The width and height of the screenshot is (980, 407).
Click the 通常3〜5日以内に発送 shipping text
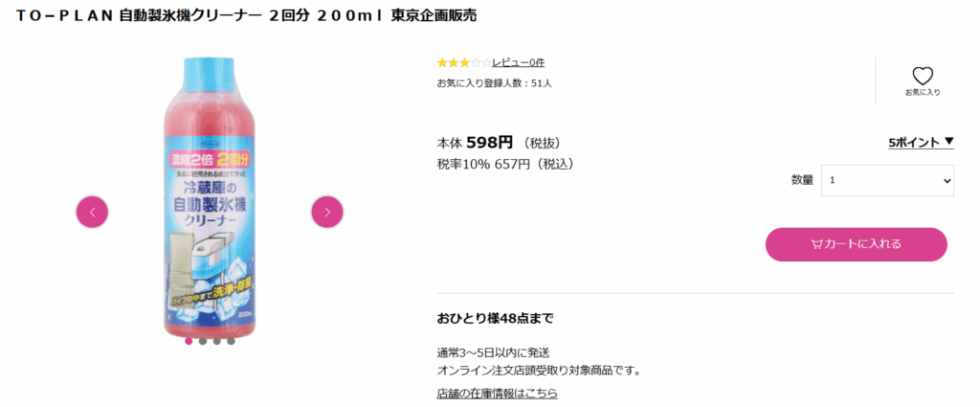click(493, 352)
